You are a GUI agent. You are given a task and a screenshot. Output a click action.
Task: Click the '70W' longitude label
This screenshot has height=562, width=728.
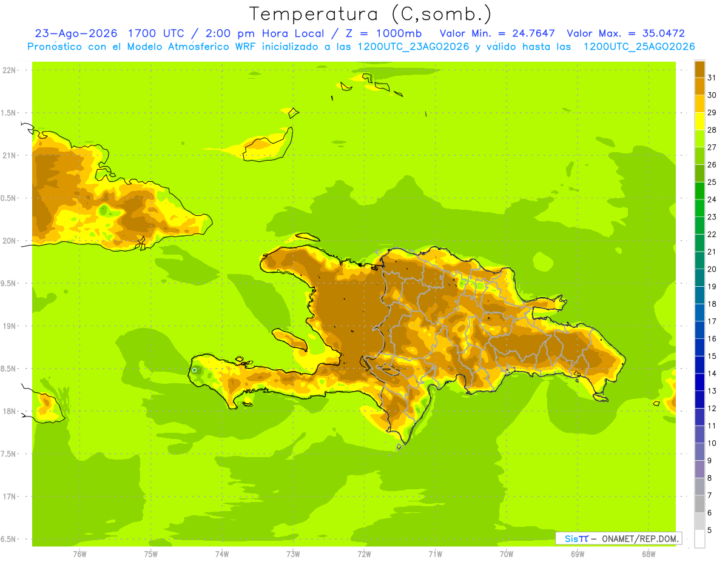pos(507,554)
